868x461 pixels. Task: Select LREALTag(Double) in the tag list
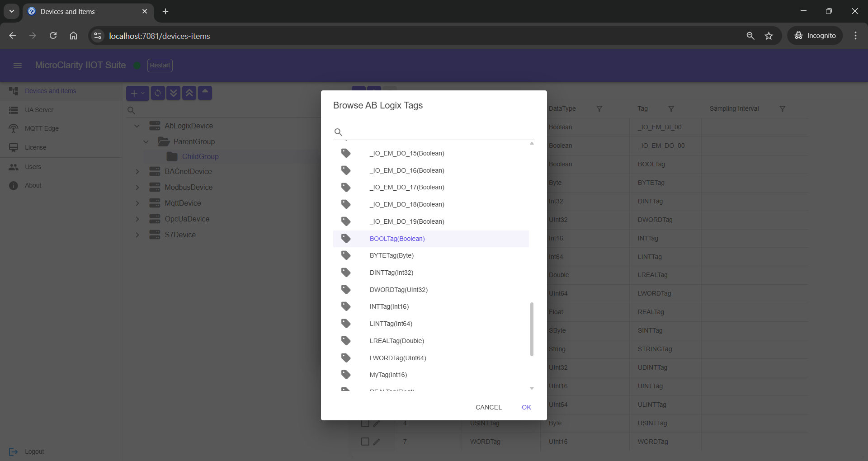tap(396, 341)
